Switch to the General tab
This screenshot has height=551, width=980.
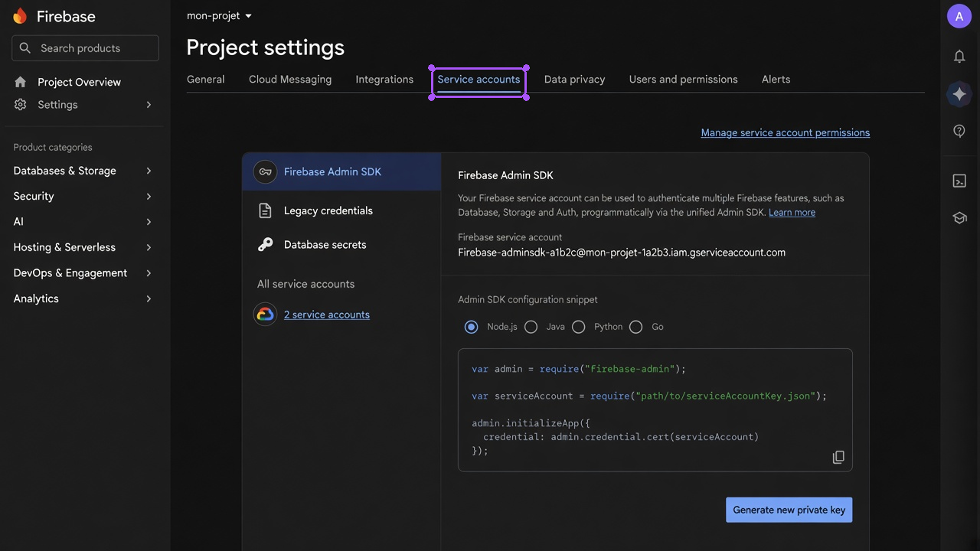click(x=206, y=80)
